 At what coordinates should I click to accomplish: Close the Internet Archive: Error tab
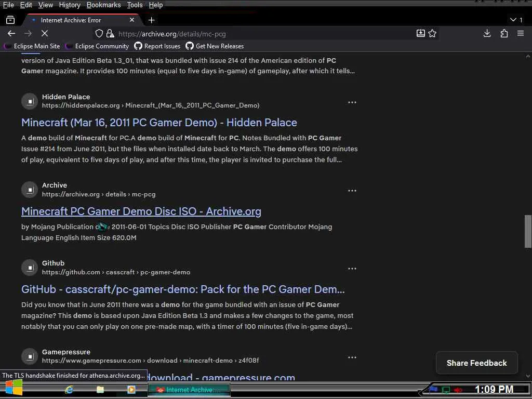pyautogui.click(x=132, y=20)
